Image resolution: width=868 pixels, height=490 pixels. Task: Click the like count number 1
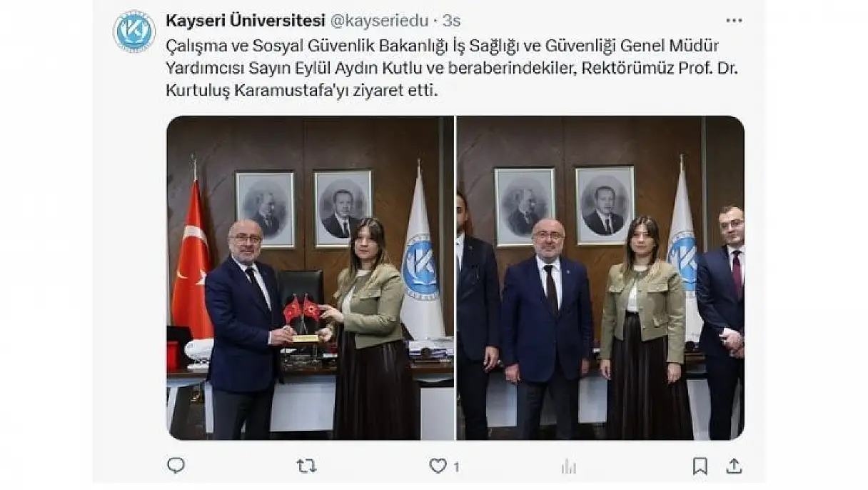pos(456,467)
